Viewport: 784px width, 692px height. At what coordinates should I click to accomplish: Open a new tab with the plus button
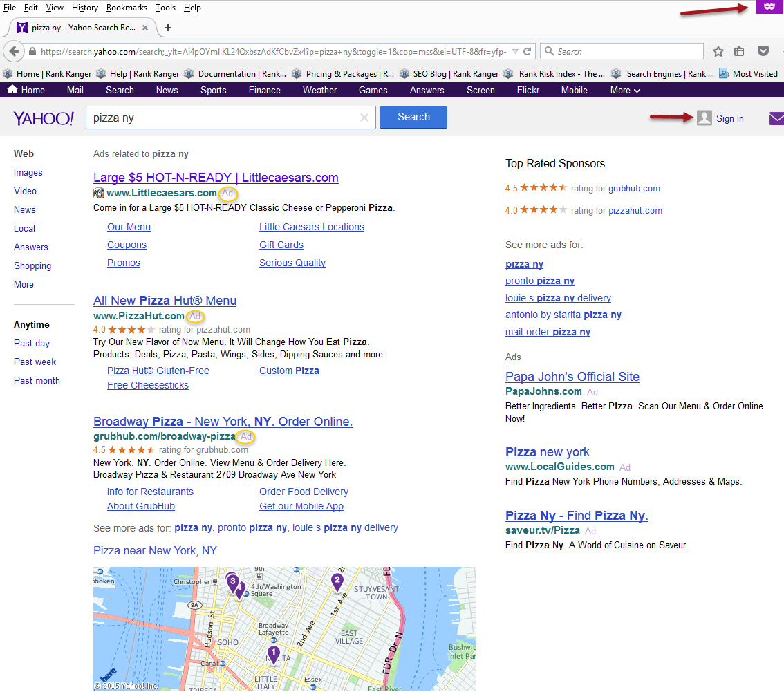point(168,28)
